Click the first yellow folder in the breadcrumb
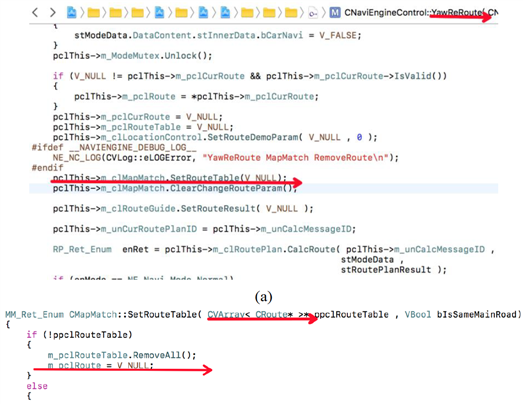 pyautogui.click(x=93, y=13)
